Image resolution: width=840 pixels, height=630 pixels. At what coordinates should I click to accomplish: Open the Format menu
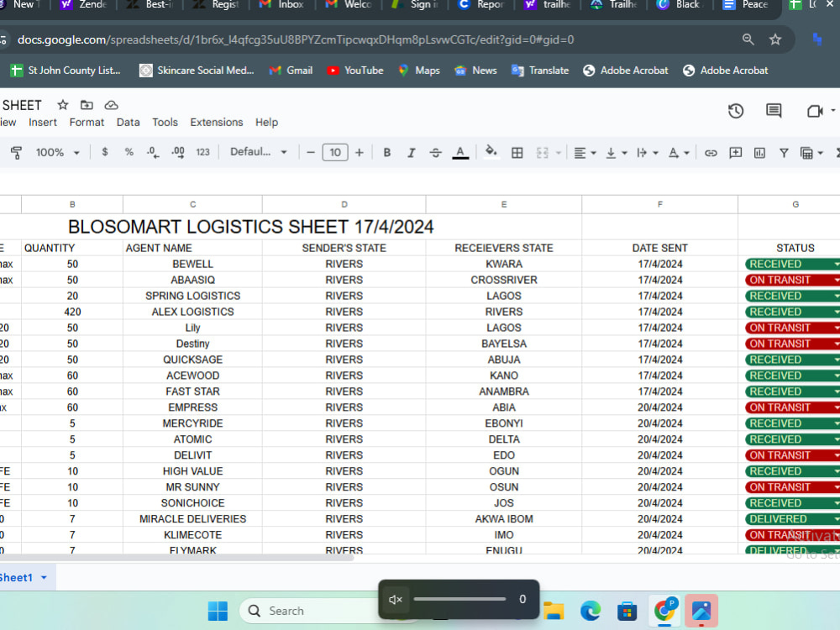[x=87, y=122]
